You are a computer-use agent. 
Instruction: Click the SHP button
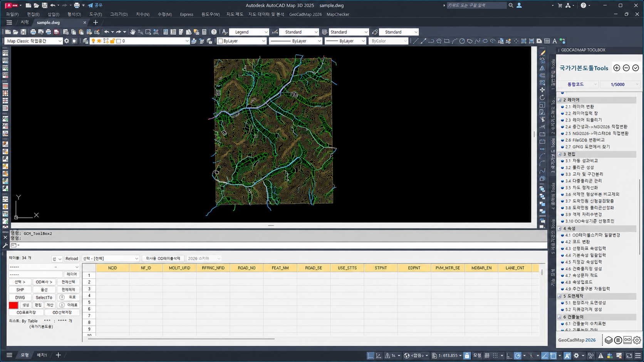20,290
